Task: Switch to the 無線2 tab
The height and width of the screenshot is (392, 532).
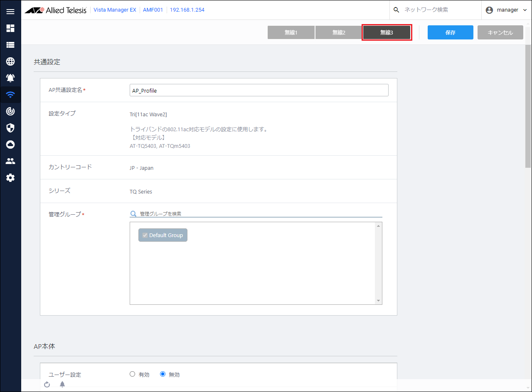Action: click(339, 32)
